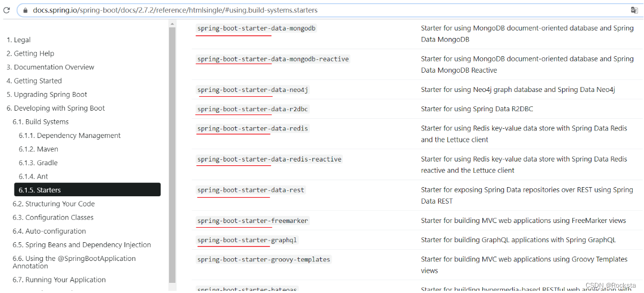This screenshot has height=293, width=644.
Task: Click the browser reload icon
Action: coord(6,10)
